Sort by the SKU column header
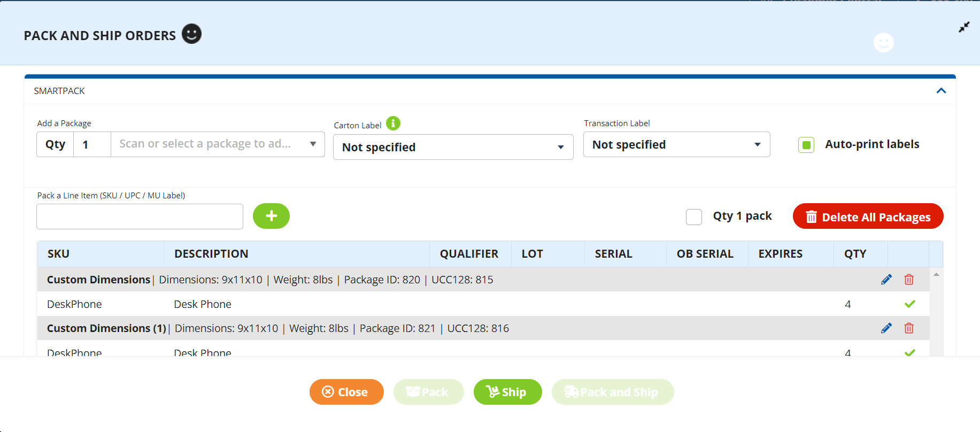The height and width of the screenshot is (432, 980). (59, 254)
